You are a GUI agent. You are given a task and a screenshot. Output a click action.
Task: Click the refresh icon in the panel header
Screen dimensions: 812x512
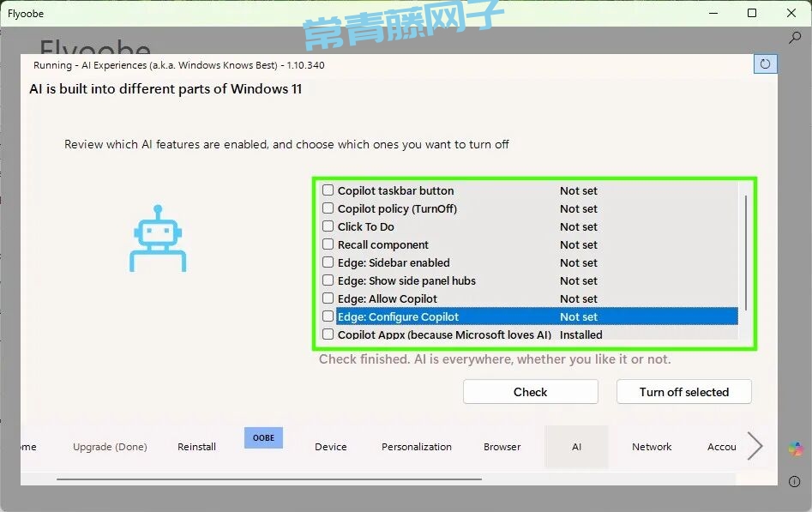[765, 64]
